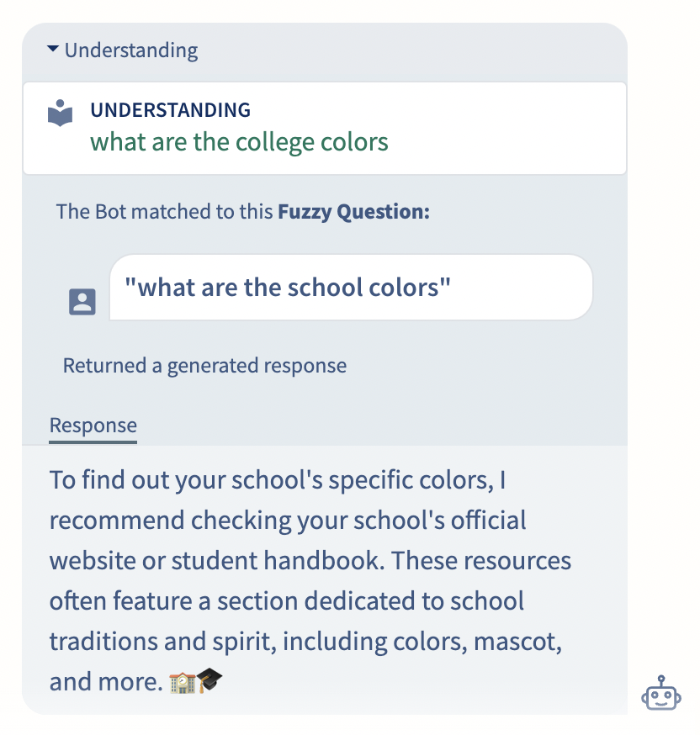Click "what are the college colors" text
Image resolution: width=700 pixels, height=735 pixels.
(x=239, y=141)
